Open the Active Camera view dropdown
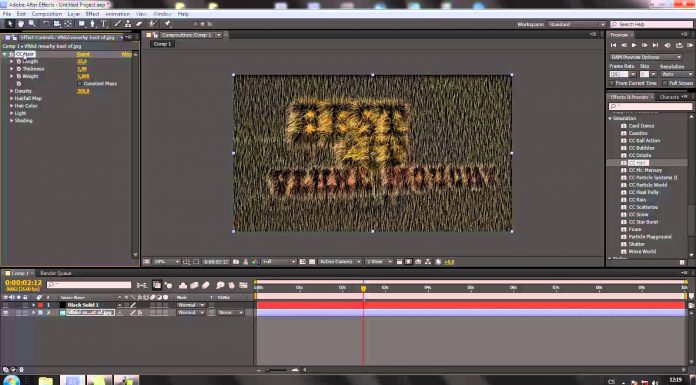696x385 pixels. tap(340, 262)
